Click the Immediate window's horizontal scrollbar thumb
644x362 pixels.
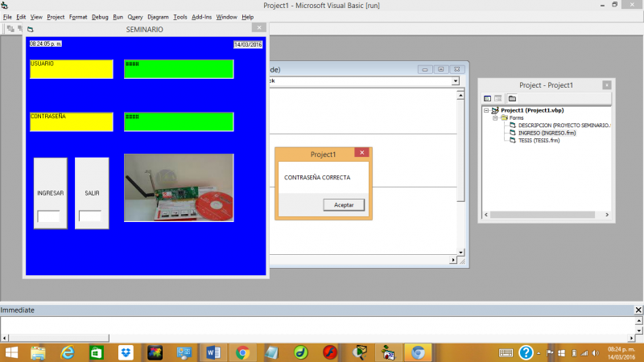click(59, 338)
